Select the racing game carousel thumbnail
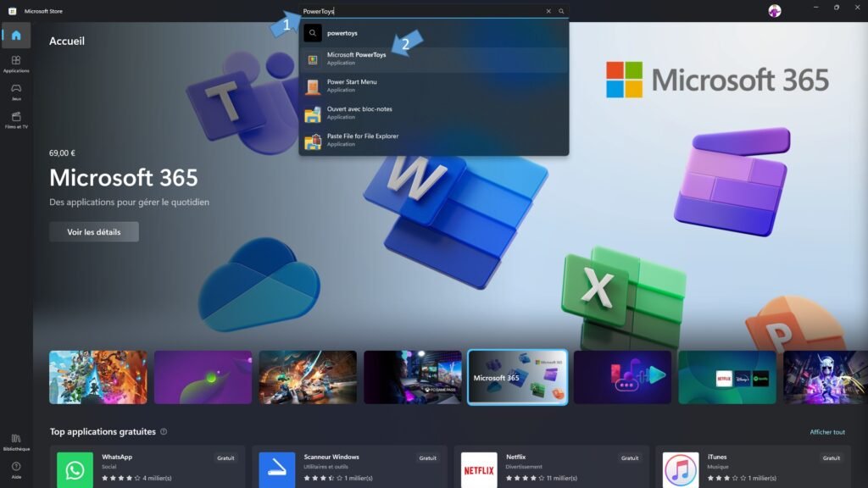This screenshot has height=488, width=868. pyautogui.click(x=308, y=377)
